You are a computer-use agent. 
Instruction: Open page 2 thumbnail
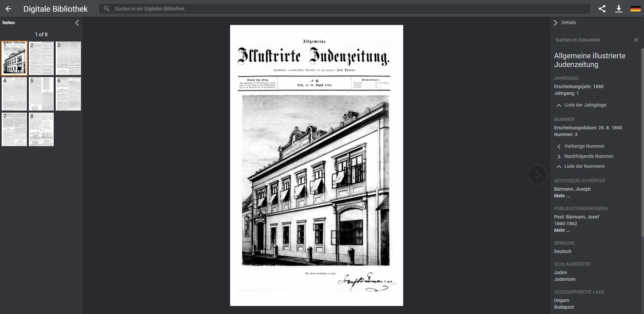(41, 58)
